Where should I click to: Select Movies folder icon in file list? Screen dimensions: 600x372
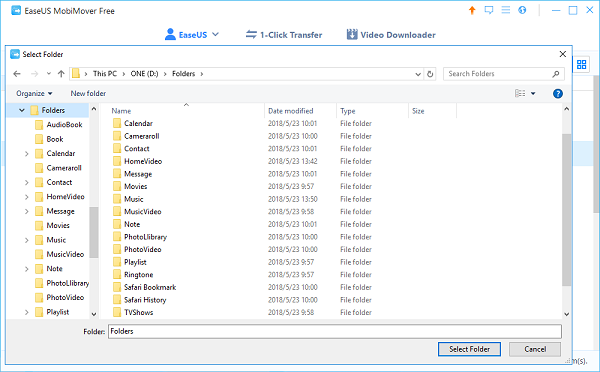(117, 186)
